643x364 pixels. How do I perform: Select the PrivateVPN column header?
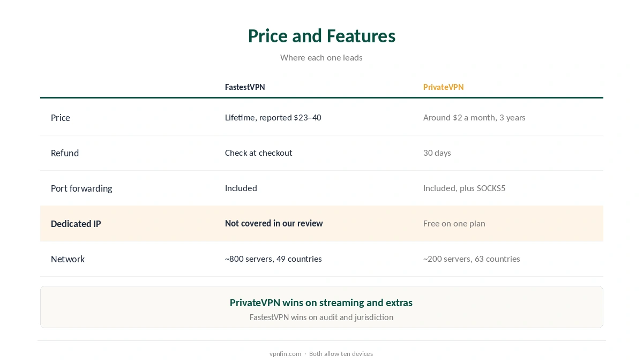coord(443,87)
